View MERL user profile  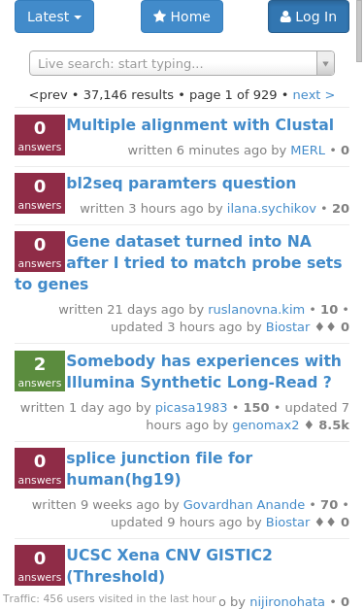point(308,150)
